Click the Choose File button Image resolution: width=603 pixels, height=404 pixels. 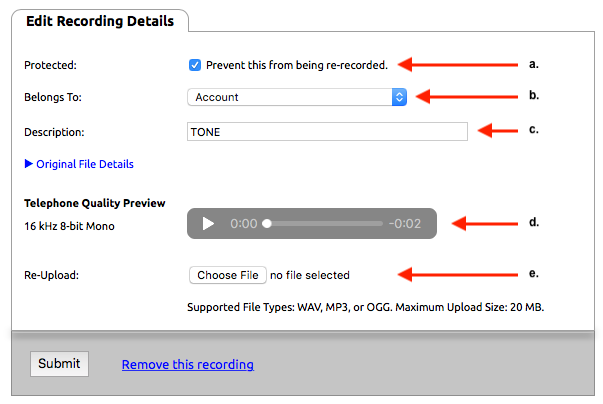point(228,275)
